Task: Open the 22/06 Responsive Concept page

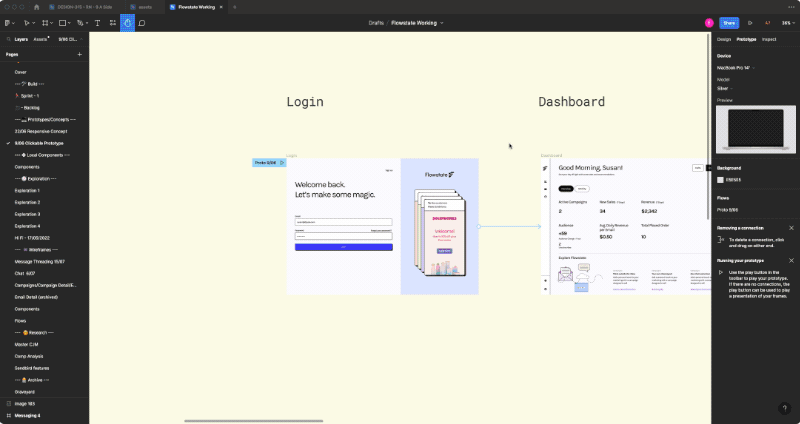Action: (x=41, y=132)
